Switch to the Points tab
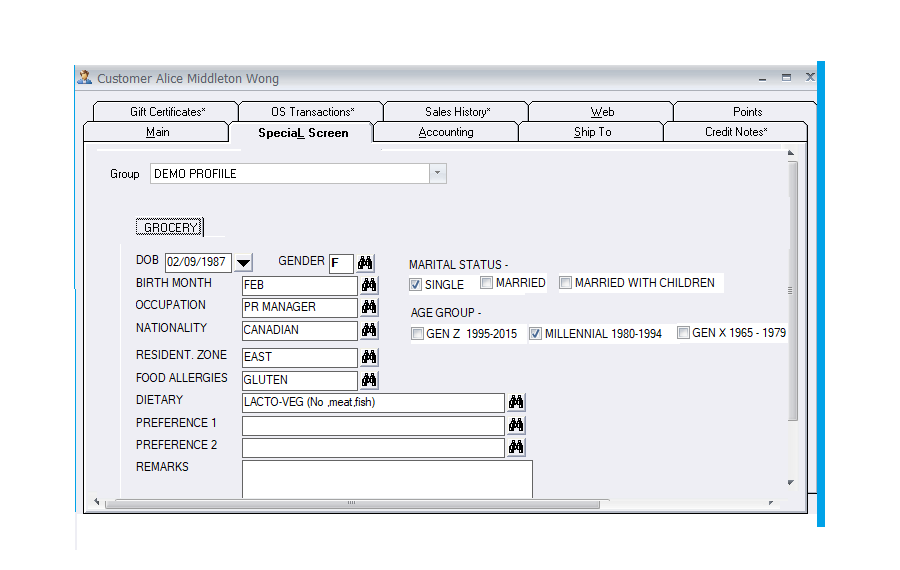This screenshot has height=570, width=900. coord(747,111)
